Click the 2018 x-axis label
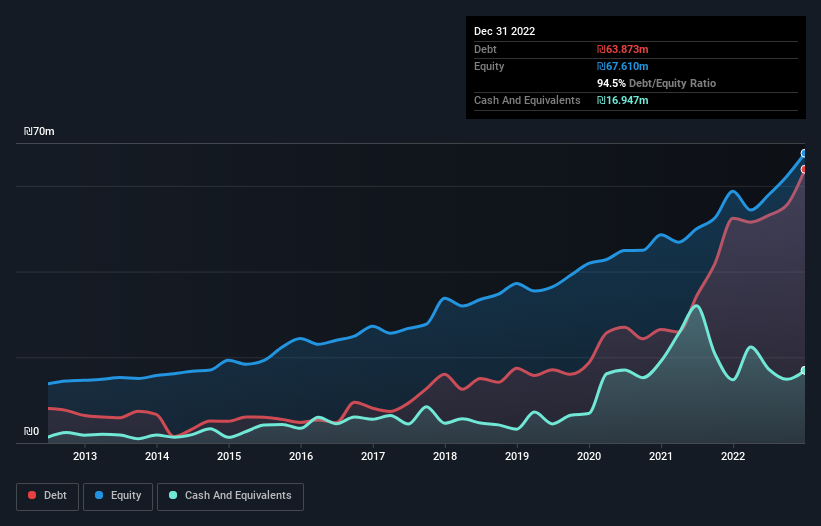This screenshot has width=821, height=526. (445, 456)
